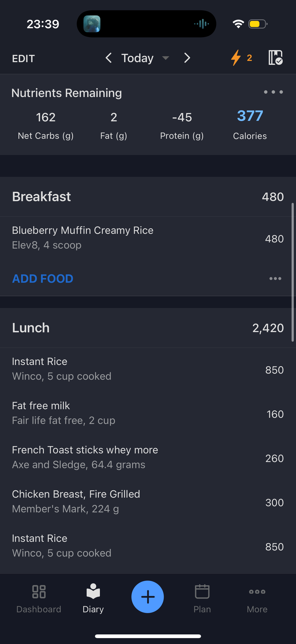Open Breakfast meal three-dot options
The height and width of the screenshot is (644, 296).
pyautogui.click(x=275, y=279)
